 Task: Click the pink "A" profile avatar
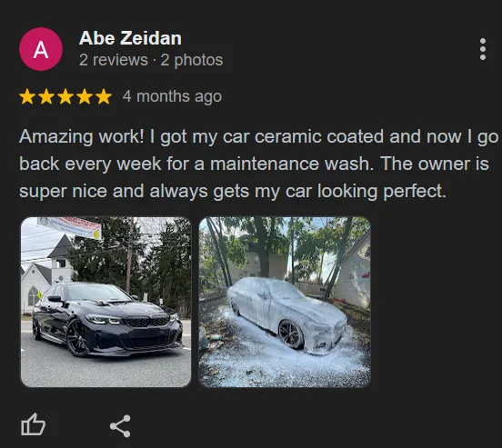[x=41, y=49]
